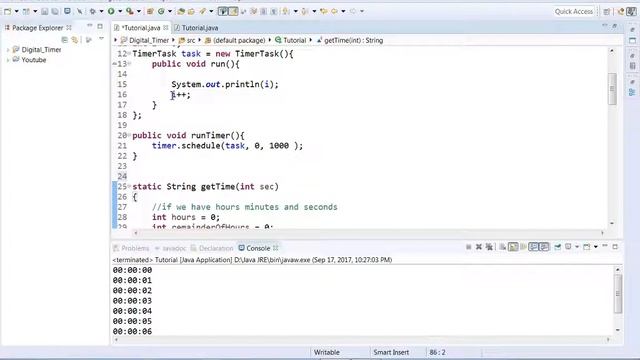Click the editor vertical scrollbar thumb
The image size is (640, 360).
[612, 89]
